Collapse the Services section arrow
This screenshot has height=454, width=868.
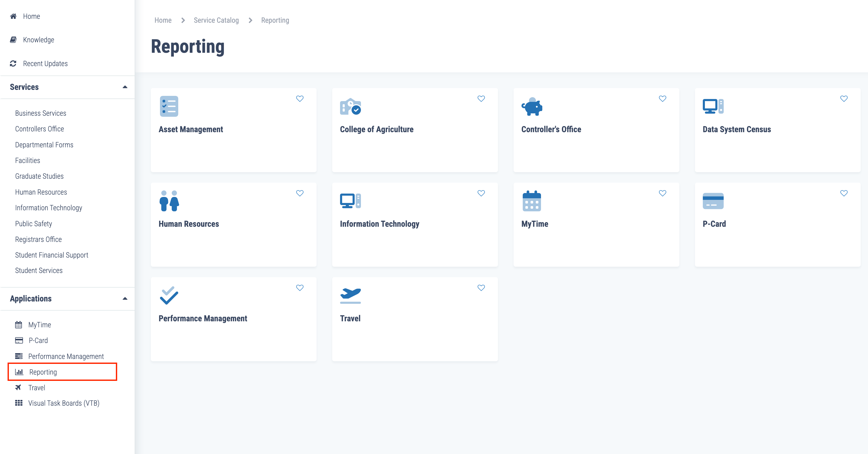pyautogui.click(x=125, y=87)
